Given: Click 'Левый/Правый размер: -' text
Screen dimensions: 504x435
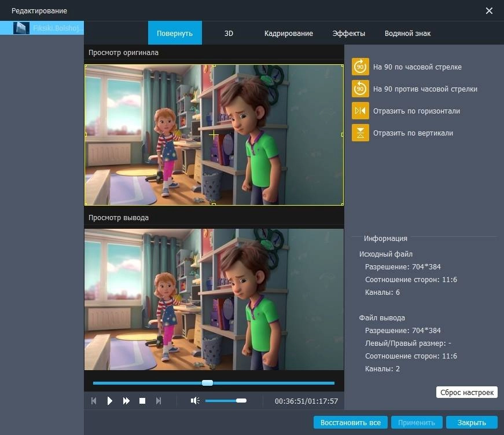Looking at the screenshot, I should coord(408,343).
